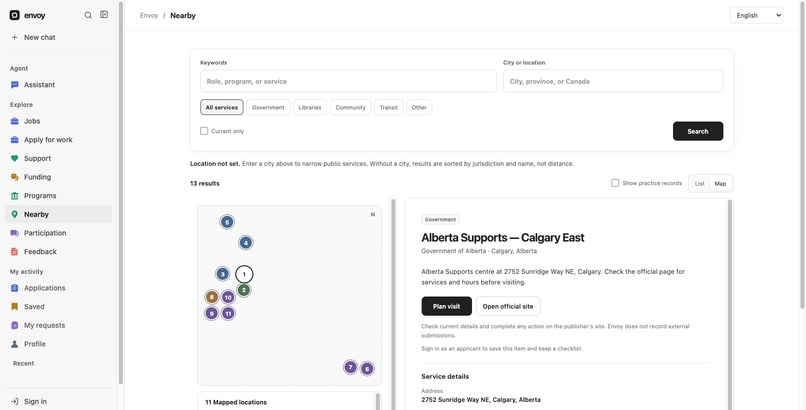Click the Apply for work briefcase icon
Viewport: 806px width, 410px height.
[x=14, y=140]
